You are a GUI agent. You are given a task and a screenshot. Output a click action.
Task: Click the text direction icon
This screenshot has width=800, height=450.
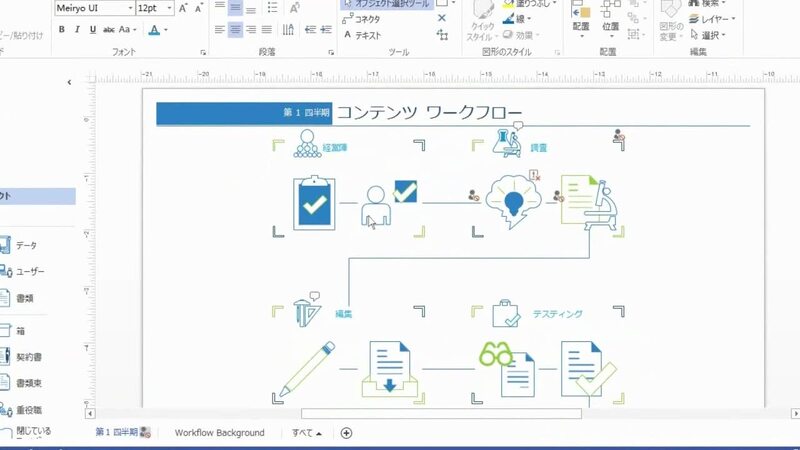point(288,30)
